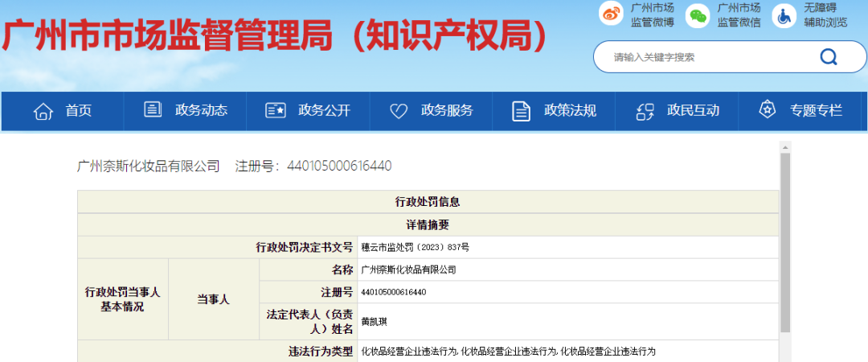
Task: Click the star card icon beside 政务公开
Action: tap(276, 111)
